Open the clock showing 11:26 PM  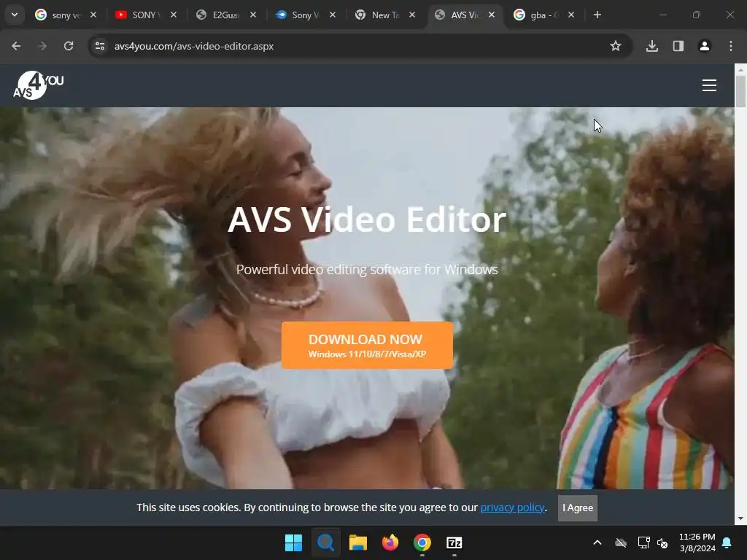(697, 542)
